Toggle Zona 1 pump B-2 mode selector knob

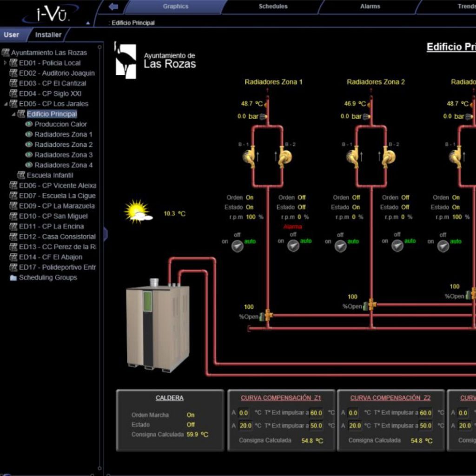293,246
